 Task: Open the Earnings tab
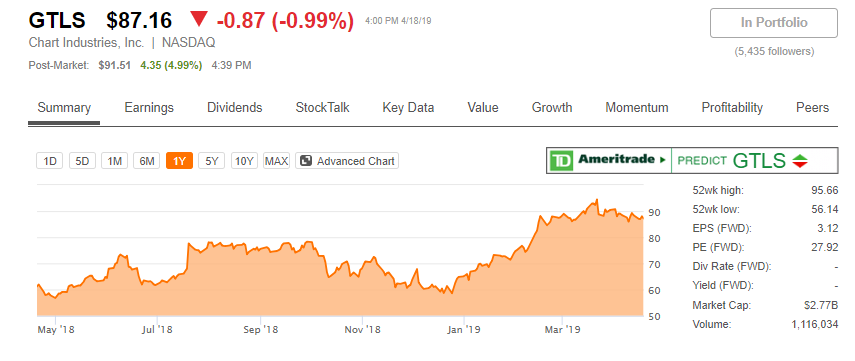(x=149, y=107)
